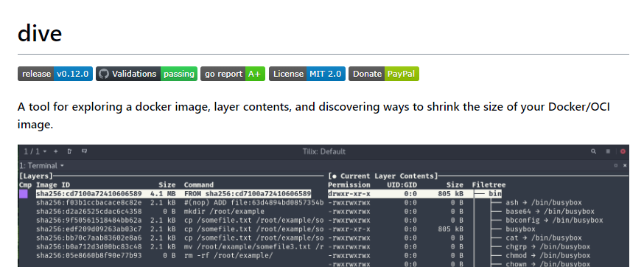
Task: Click the 'dive' page heading
Action: [x=40, y=33]
